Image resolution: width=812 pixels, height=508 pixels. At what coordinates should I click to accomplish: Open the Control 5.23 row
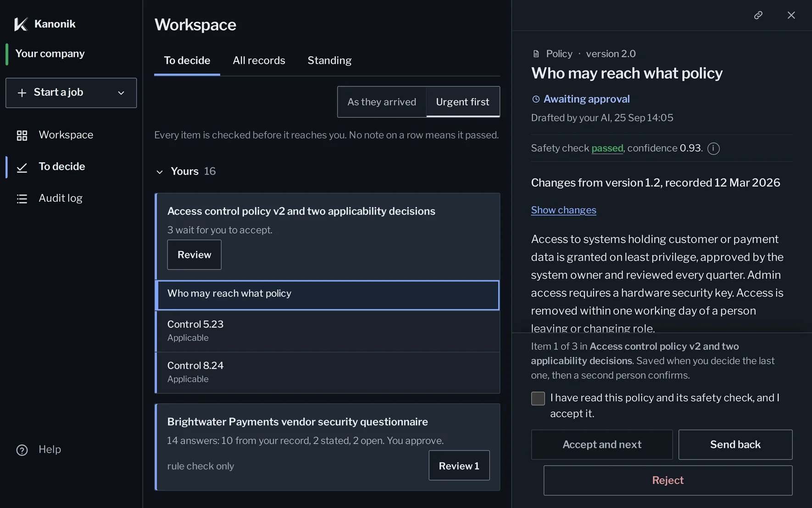tap(328, 331)
